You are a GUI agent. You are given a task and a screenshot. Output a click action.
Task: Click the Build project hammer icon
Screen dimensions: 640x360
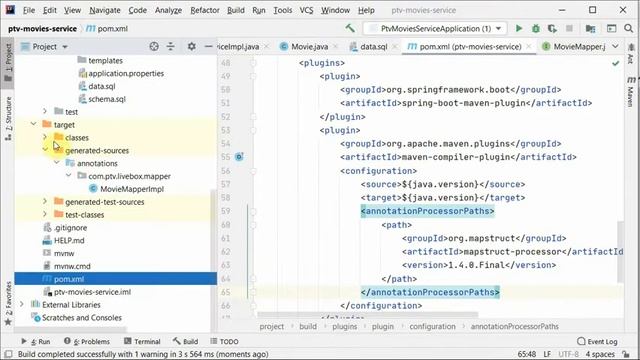click(x=350, y=28)
